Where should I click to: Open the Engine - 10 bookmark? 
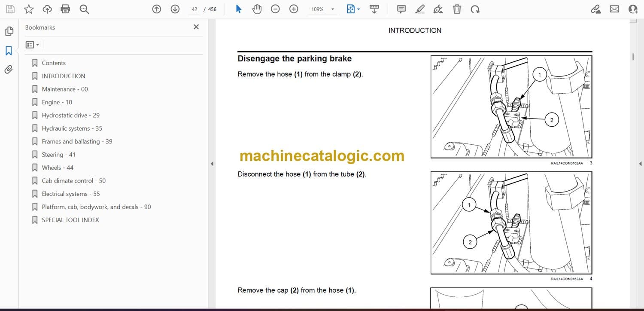pyautogui.click(x=57, y=102)
